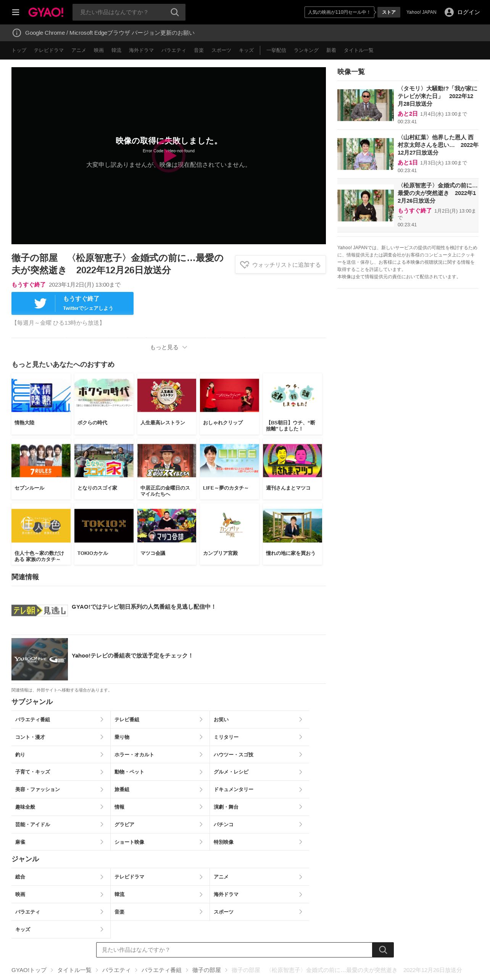Click the arrow beside 釣り subgenre
Image resolution: width=490 pixels, height=980 pixels.
(102, 754)
